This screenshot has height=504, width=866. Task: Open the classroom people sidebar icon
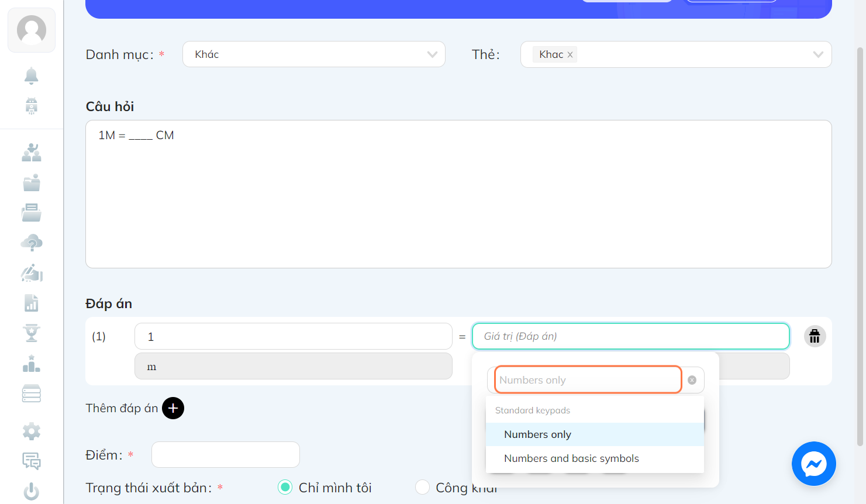(x=32, y=153)
